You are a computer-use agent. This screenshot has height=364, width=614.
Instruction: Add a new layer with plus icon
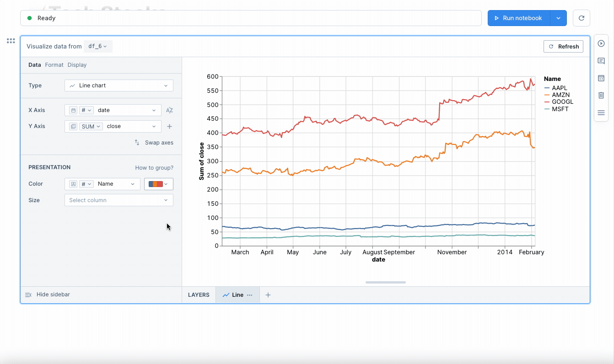268,295
